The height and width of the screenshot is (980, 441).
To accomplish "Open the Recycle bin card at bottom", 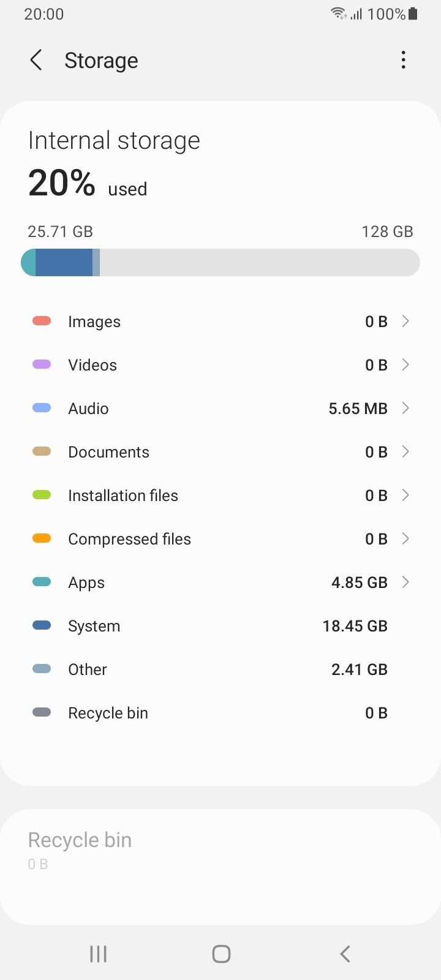I will tap(221, 867).
